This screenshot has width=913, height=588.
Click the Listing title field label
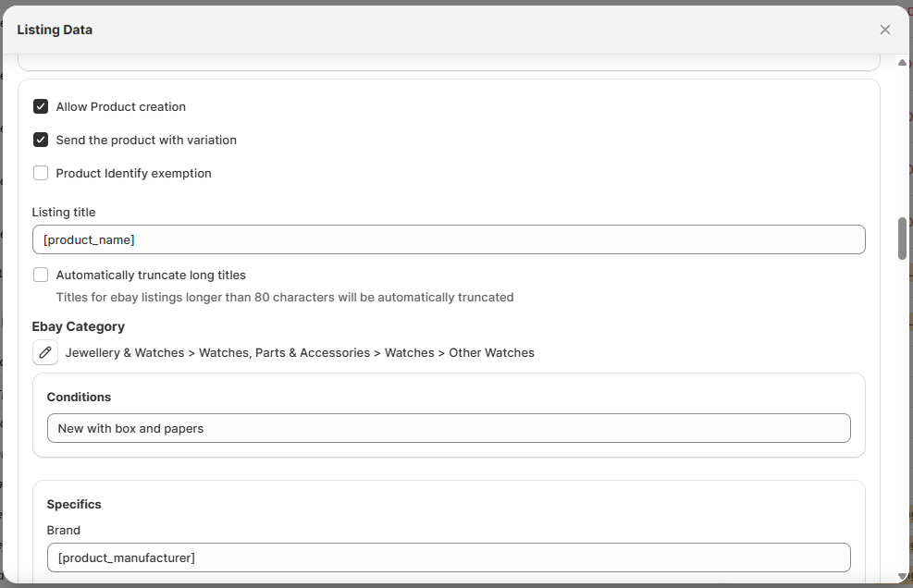coord(64,212)
